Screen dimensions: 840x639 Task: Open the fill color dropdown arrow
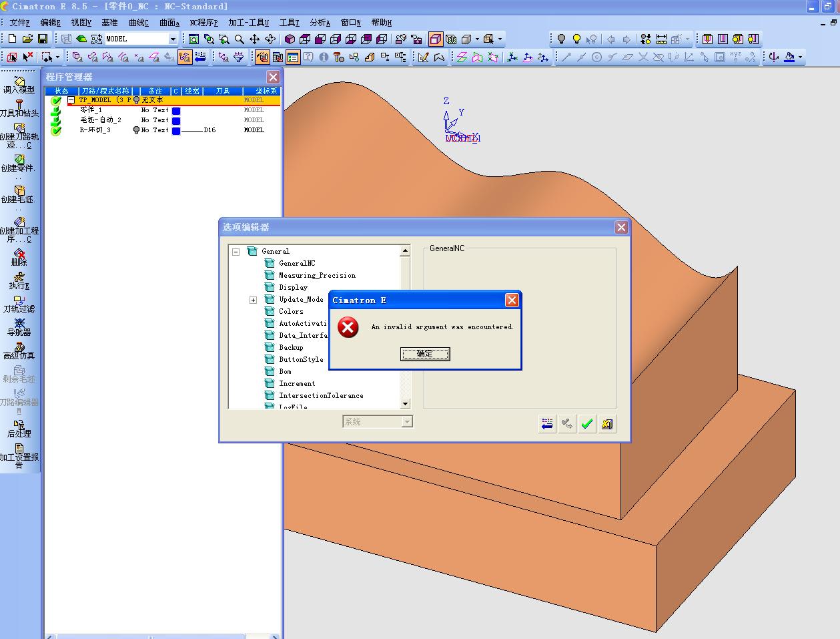[x=800, y=57]
